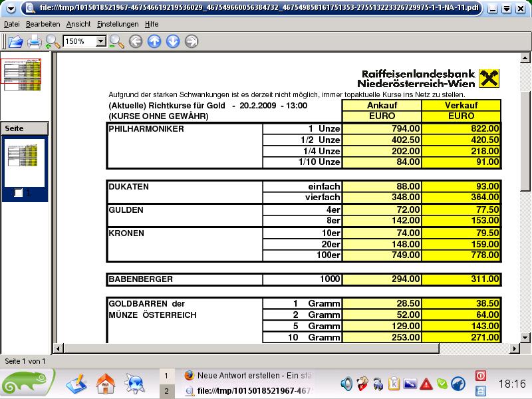532x399 pixels.
Task: Click the Print icon in toolbar
Action: click(x=35, y=41)
